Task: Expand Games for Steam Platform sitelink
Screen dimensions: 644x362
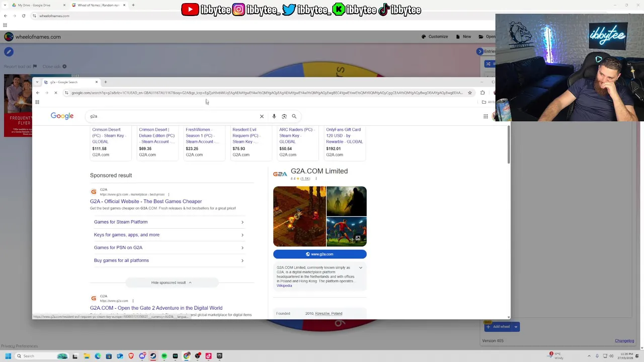Action: click(169, 222)
